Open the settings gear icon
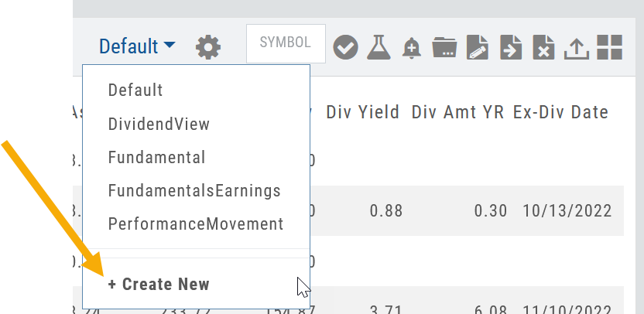The image size is (644, 314). pyautogui.click(x=208, y=47)
